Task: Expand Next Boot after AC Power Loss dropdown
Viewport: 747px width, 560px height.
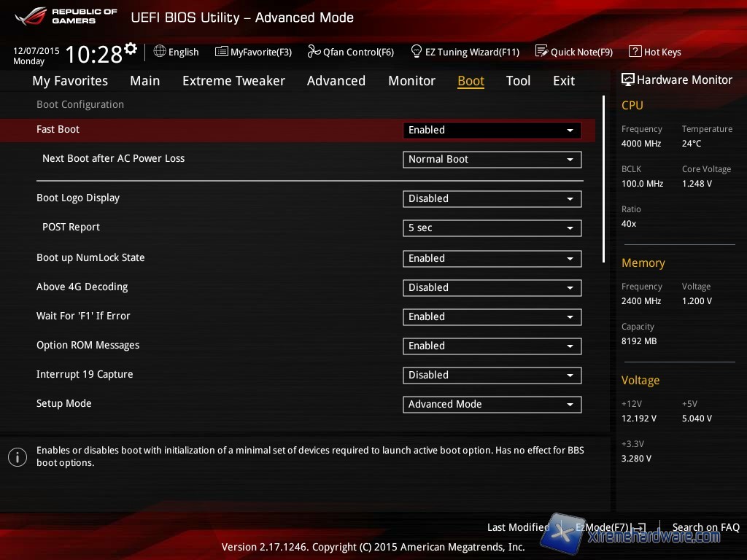Action: 492,159
